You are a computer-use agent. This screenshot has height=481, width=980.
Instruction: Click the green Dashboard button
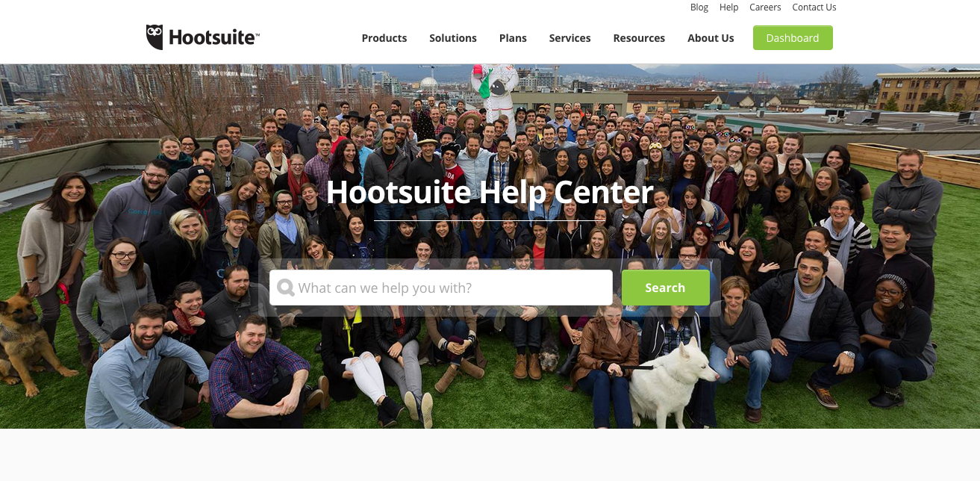(793, 38)
